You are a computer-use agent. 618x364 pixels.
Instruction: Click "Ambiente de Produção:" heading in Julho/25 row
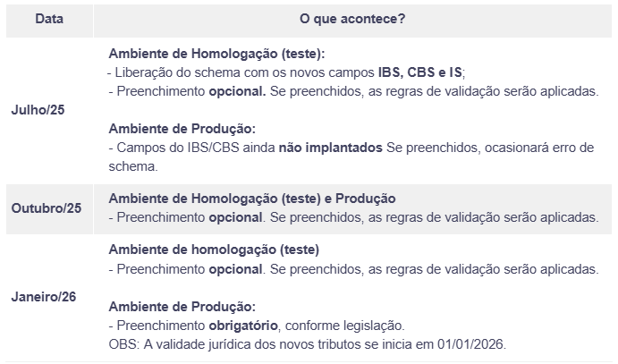(x=182, y=129)
